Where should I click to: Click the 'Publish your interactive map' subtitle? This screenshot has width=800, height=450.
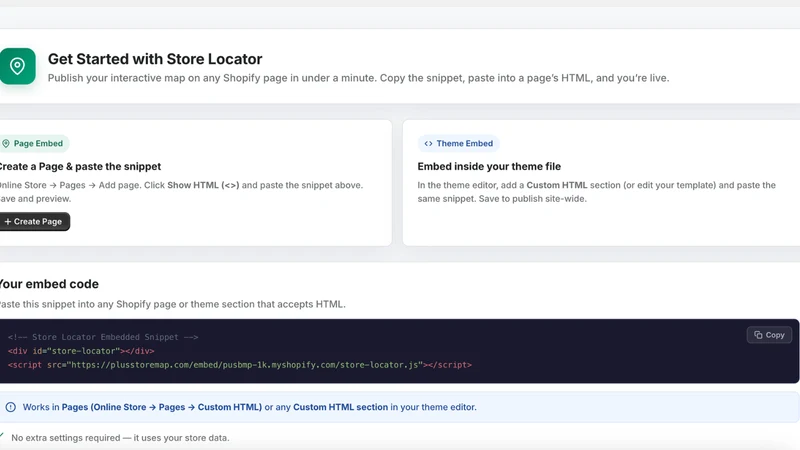coord(358,78)
